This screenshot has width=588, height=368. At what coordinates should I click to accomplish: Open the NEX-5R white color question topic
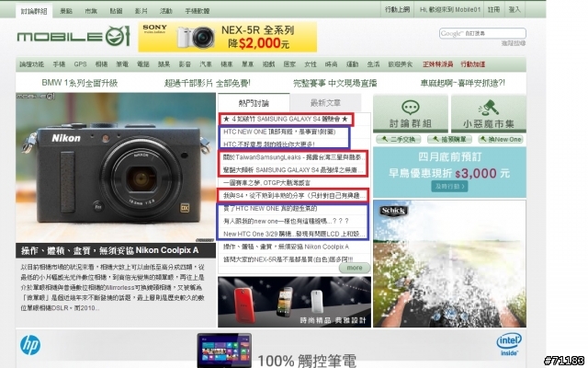point(288,259)
